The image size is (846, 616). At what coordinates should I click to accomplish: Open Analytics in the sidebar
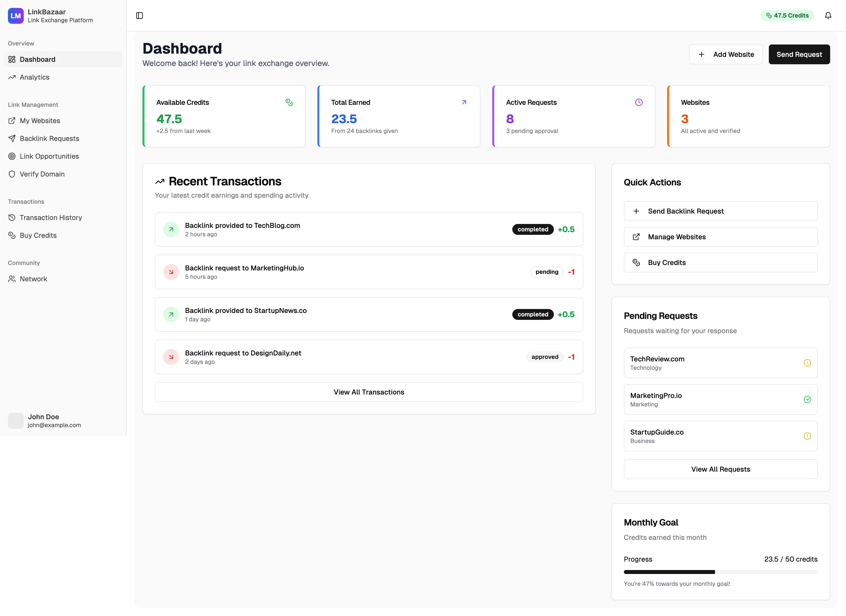pos(63,77)
